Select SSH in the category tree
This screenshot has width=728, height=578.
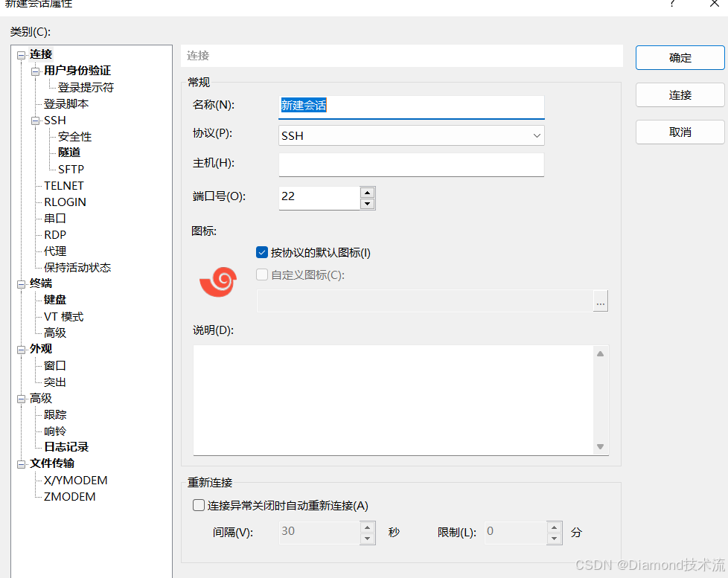[55, 121]
